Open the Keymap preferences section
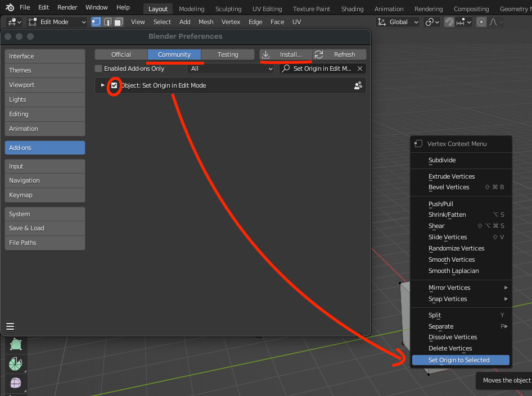Screen dimensions: 532x396 click(45, 195)
